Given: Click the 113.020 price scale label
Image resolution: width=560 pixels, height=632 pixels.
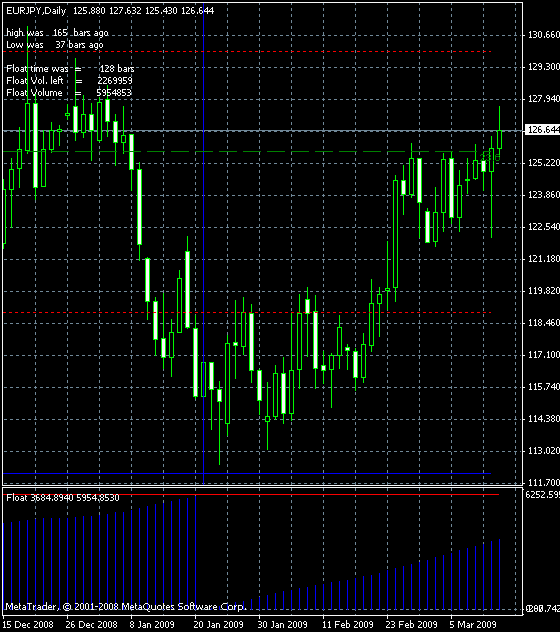Looking at the screenshot, I should coord(543,451).
